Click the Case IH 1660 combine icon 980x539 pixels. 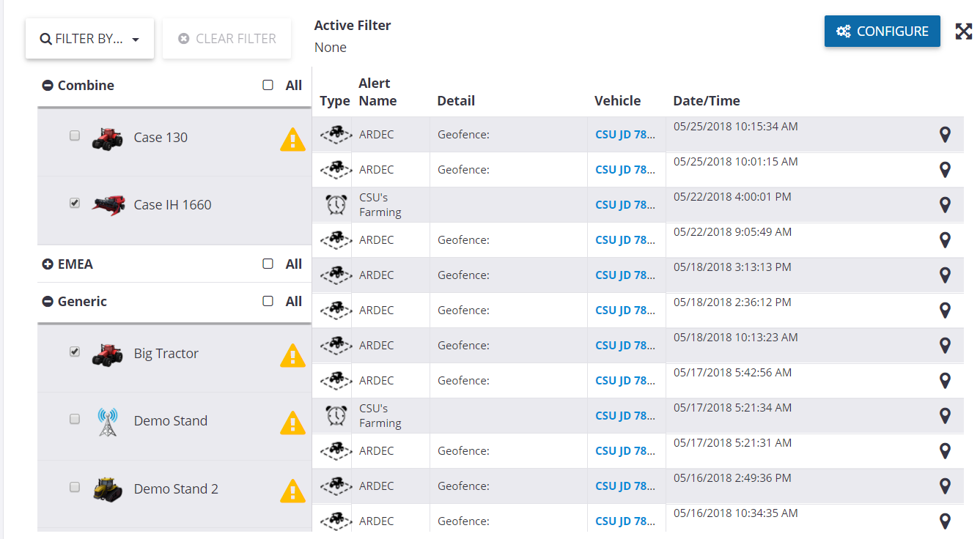[x=108, y=205]
